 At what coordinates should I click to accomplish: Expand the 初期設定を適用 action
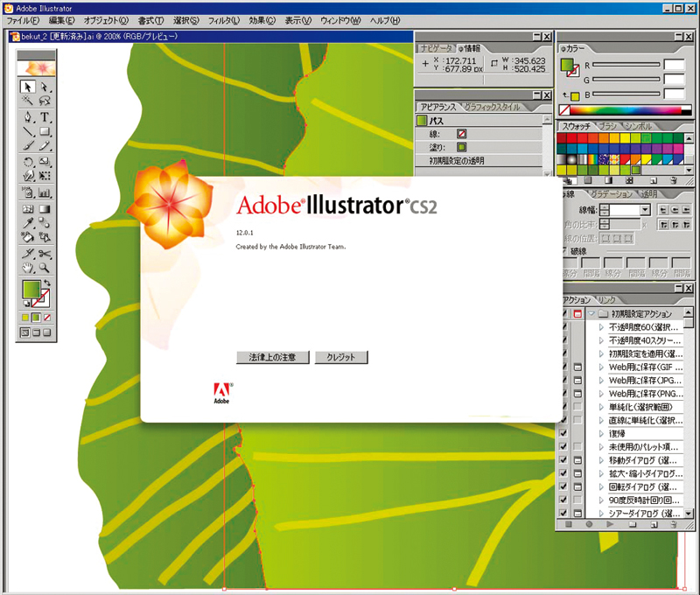click(601, 354)
